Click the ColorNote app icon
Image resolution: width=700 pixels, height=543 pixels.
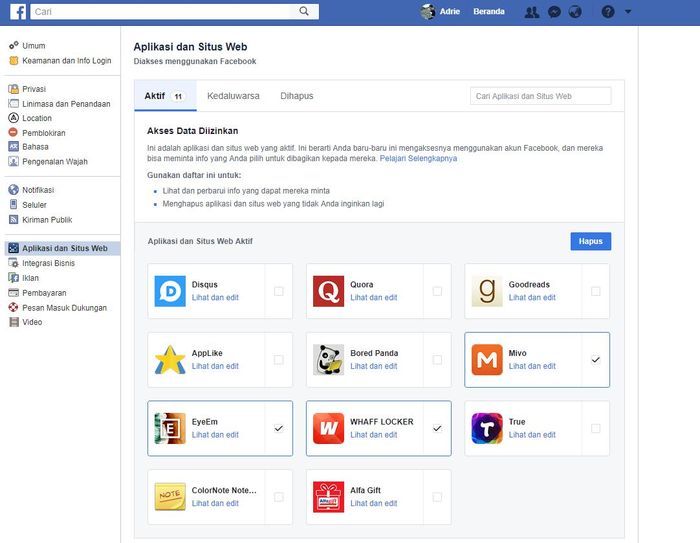click(170, 497)
